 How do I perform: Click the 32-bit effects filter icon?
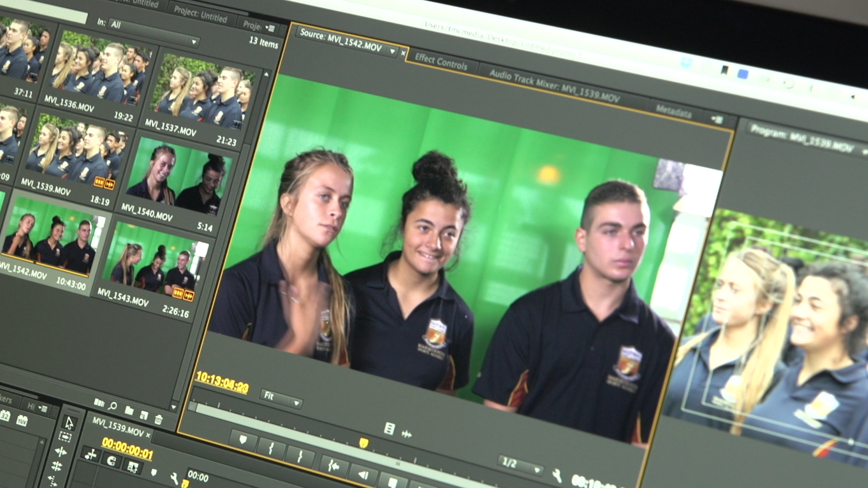click(5, 415)
